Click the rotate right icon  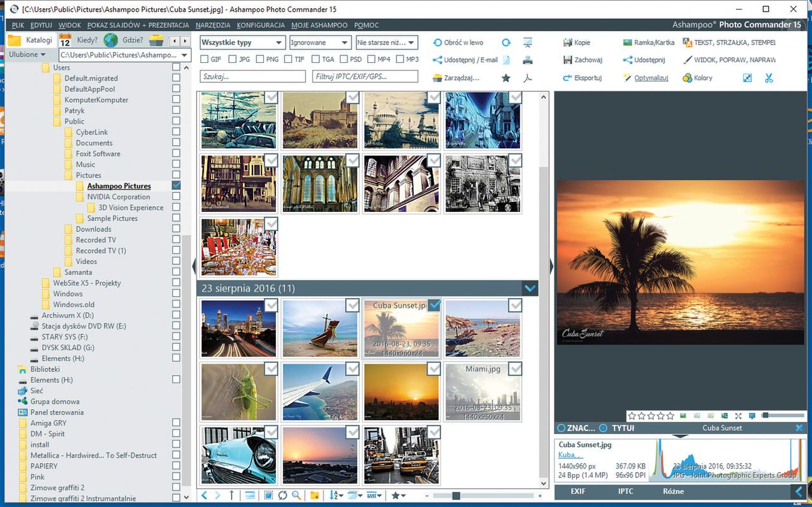coord(506,43)
